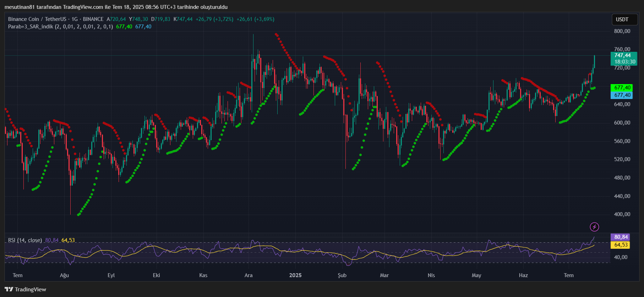The image size is (644, 297).
Task: Click the 720,00 price scale value
Action: [x=622, y=68]
